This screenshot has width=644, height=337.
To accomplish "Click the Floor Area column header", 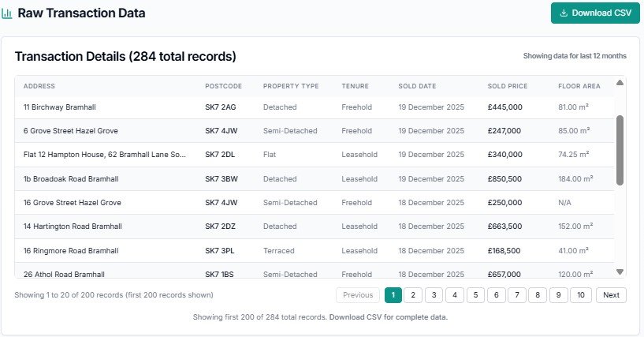I will pyautogui.click(x=578, y=86).
